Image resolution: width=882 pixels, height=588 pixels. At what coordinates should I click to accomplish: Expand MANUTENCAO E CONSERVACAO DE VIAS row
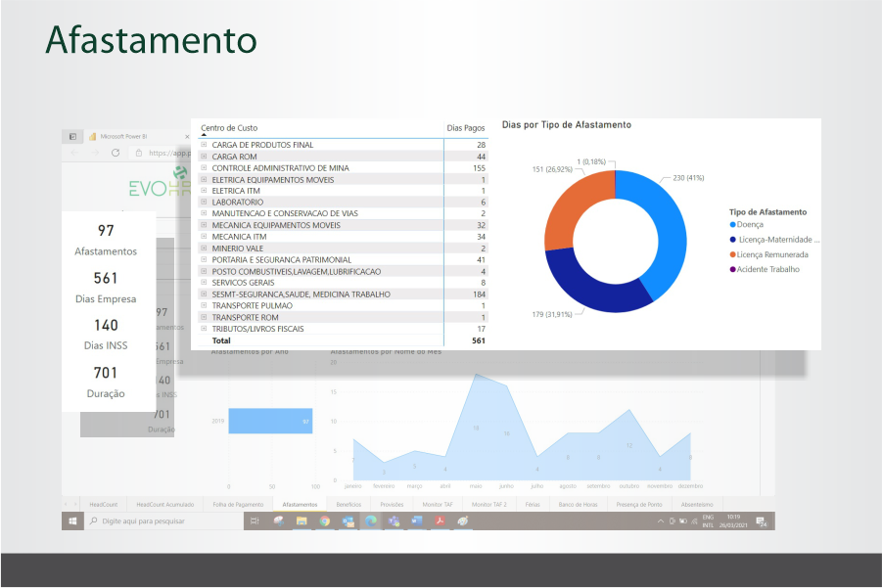(x=205, y=213)
